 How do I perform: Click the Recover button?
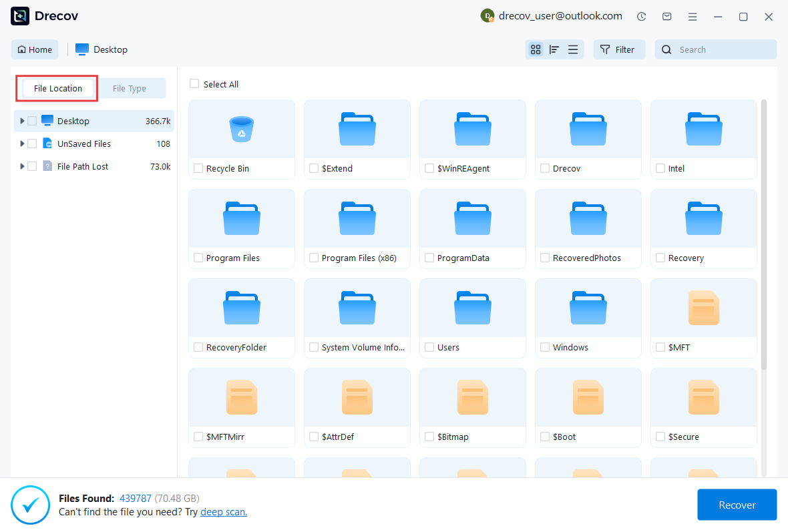point(737,505)
